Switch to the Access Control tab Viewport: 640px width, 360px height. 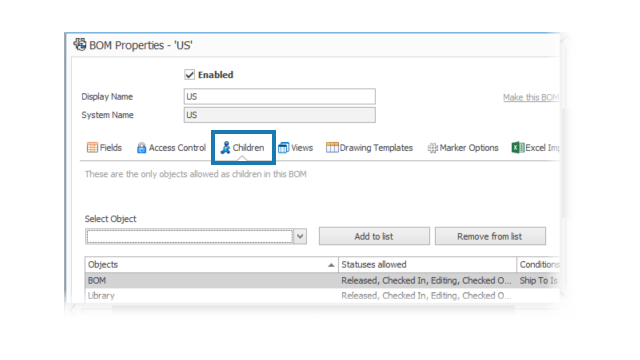tap(171, 147)
